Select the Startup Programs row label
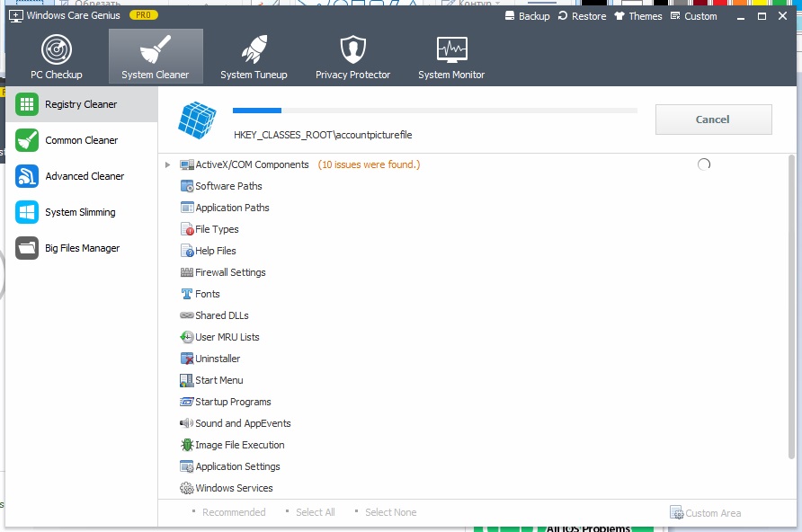Image resolution: width=802 pixels, height=532 pixels. tap(233, 402)
